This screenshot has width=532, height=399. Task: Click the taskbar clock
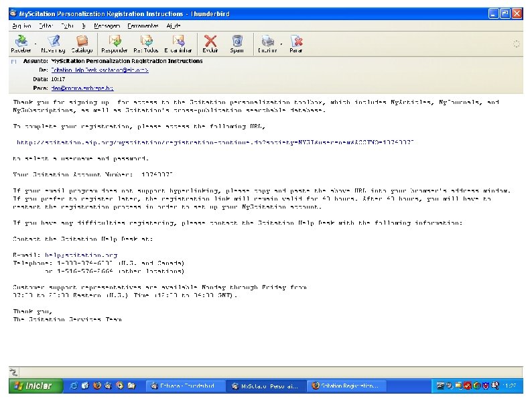pos(510,386)
